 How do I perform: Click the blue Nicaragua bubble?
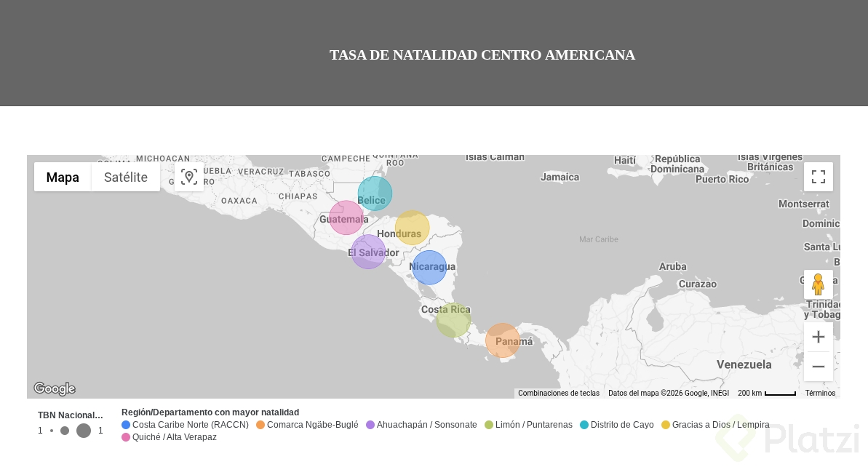click(x=429, y=267)
